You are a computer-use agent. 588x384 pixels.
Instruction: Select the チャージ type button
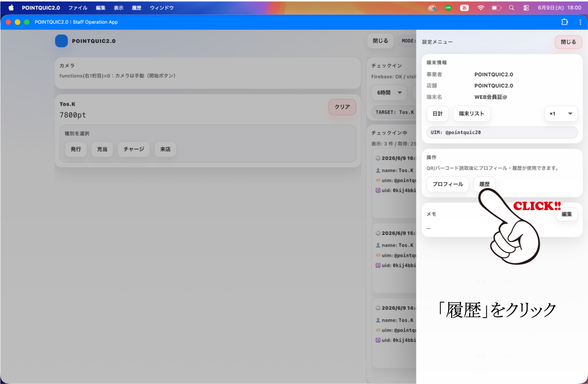(134, 149)
